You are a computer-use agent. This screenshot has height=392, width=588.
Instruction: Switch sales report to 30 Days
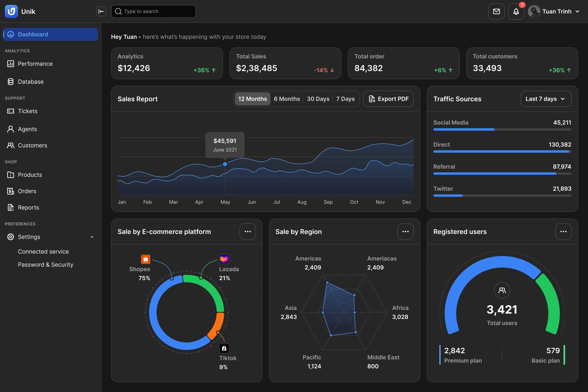[x=318, y=99]
